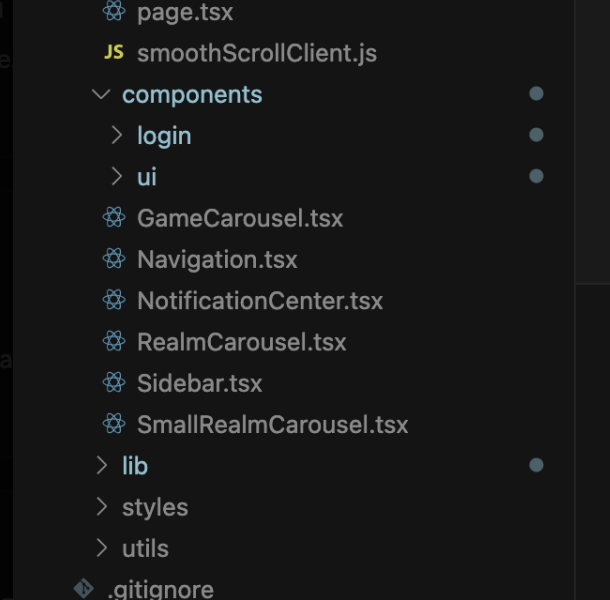Click the React icon beside Navigation.tsx
This screenshot has width=610, height=600.
114,258
